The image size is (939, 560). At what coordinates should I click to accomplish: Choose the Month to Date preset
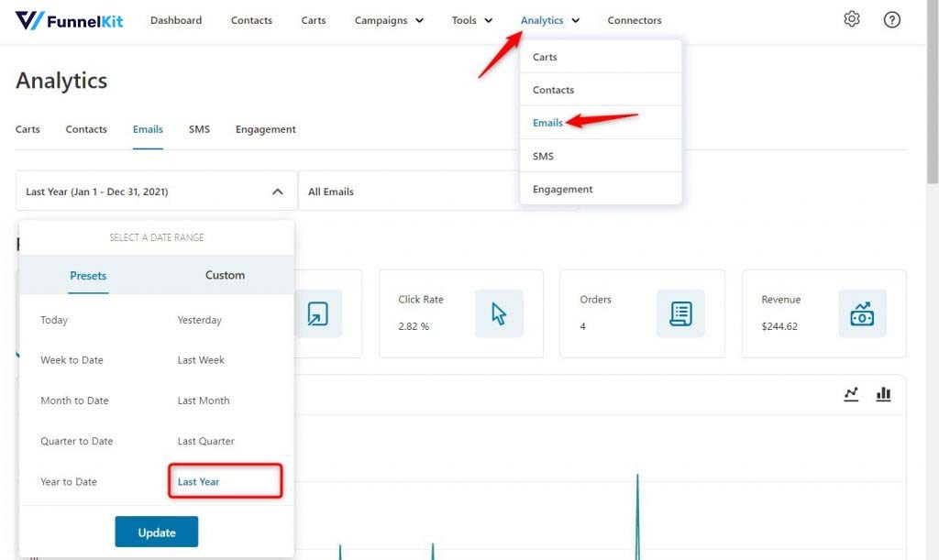click(75, 401)
